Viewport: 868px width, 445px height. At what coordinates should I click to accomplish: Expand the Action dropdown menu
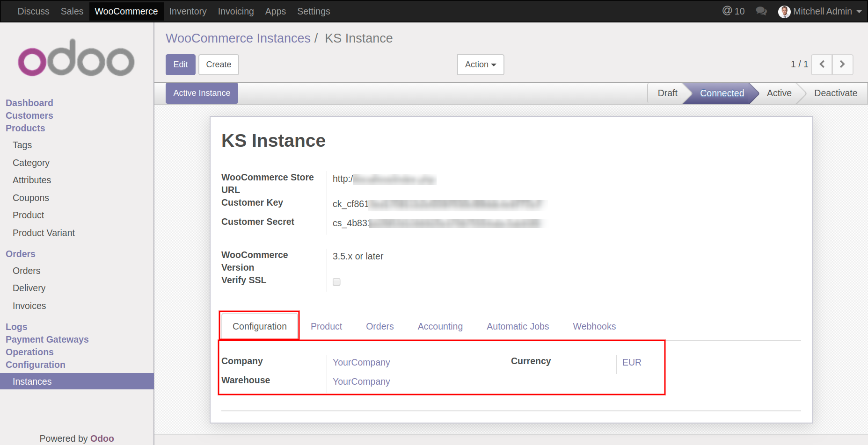click(480, 65)
